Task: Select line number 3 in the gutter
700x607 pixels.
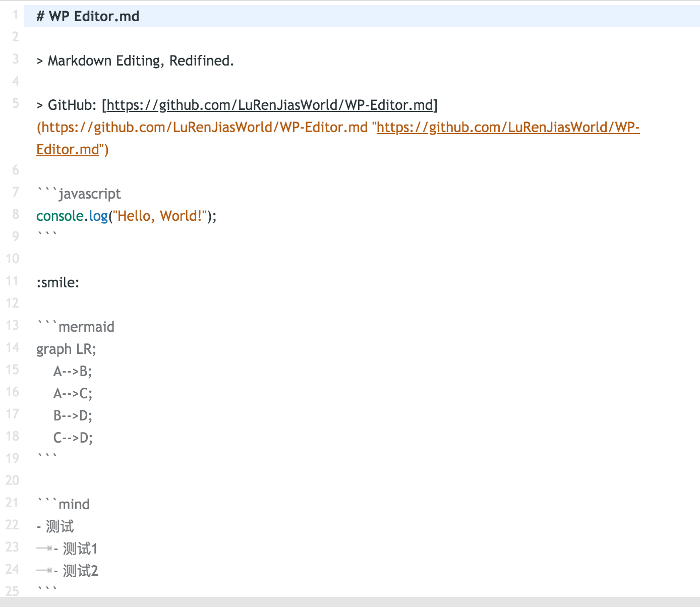Action: click(15, 59)
